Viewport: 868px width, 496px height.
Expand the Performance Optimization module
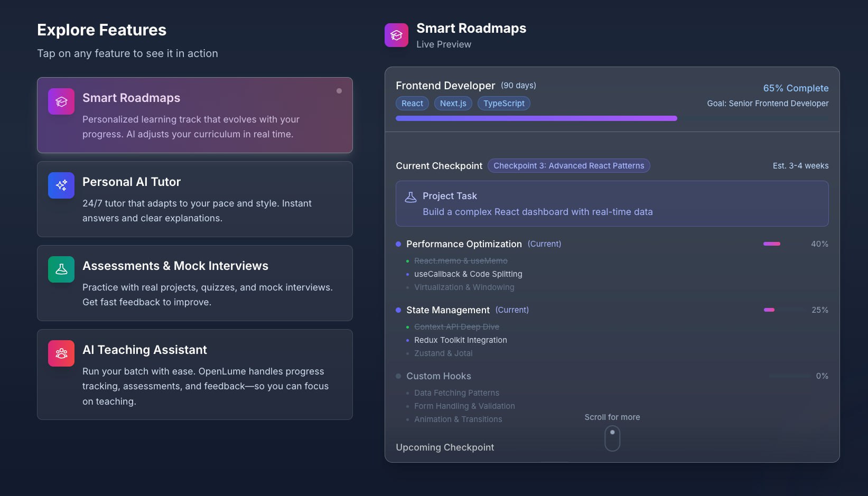(x=463, y=244)
